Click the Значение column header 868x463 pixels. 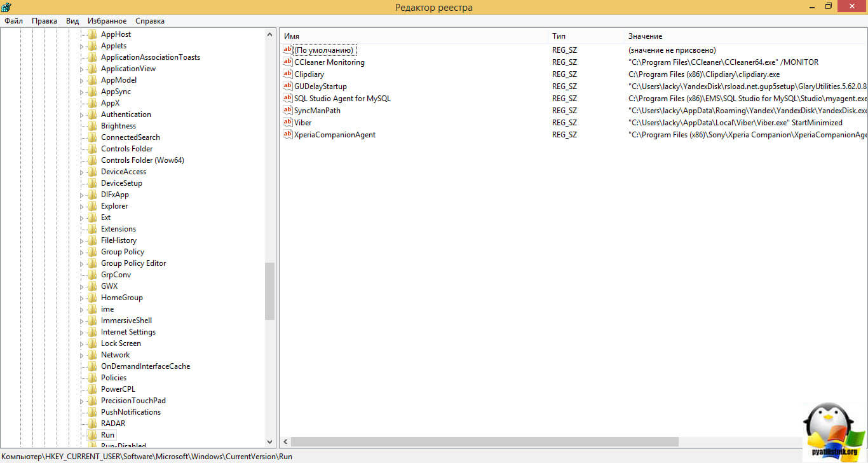coord(645,36)
